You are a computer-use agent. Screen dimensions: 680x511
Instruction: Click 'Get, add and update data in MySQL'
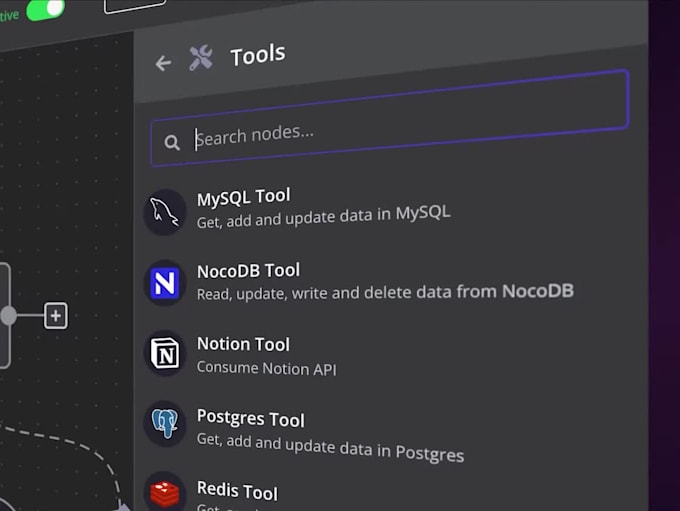324,216
